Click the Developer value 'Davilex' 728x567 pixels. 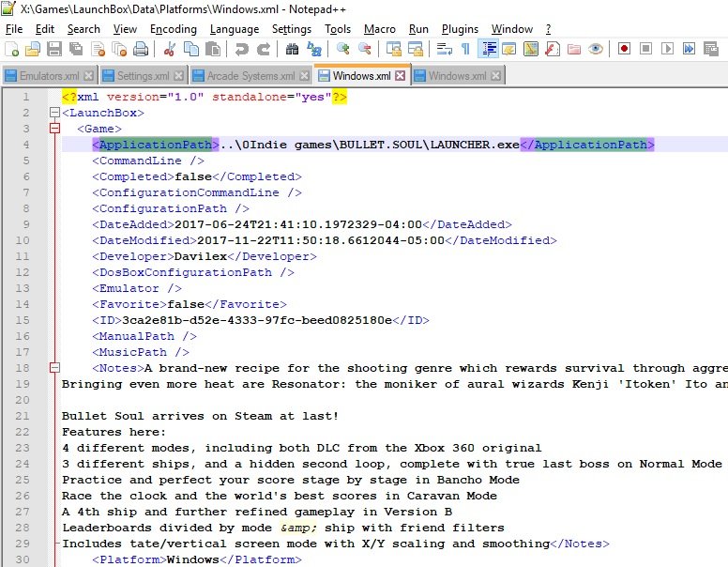[x=201, y=256]
